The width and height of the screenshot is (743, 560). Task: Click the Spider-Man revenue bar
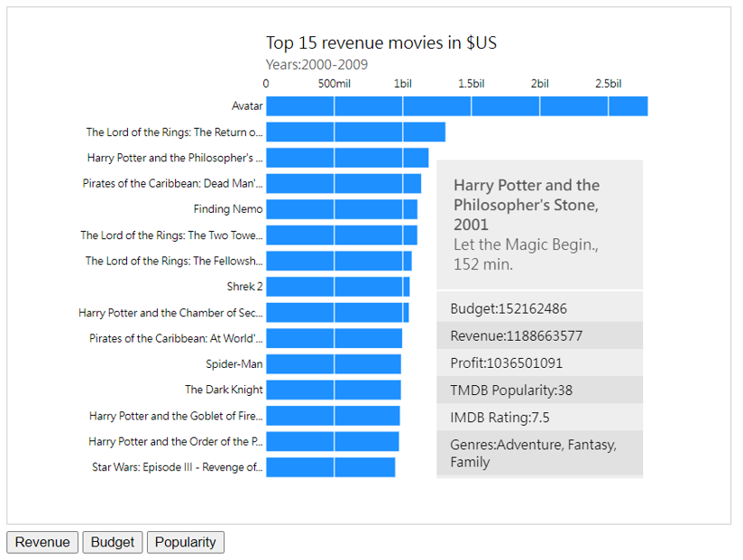click(334, 363)
